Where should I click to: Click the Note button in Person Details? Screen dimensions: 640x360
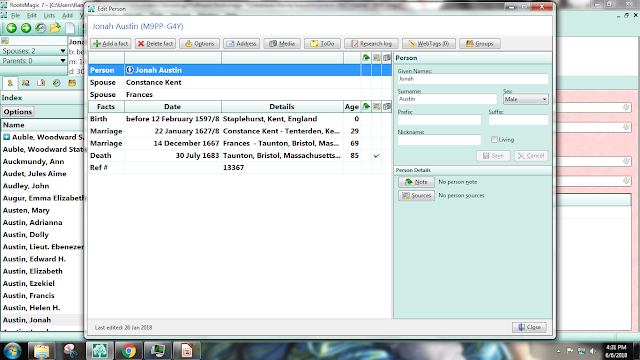pyautogui.click(x=416, y=182)
